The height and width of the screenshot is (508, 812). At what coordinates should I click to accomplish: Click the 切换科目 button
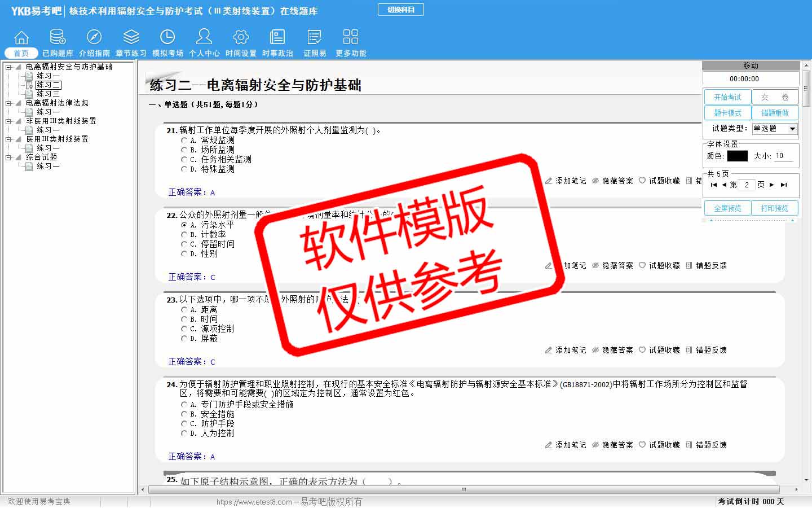tap(401, 10)
